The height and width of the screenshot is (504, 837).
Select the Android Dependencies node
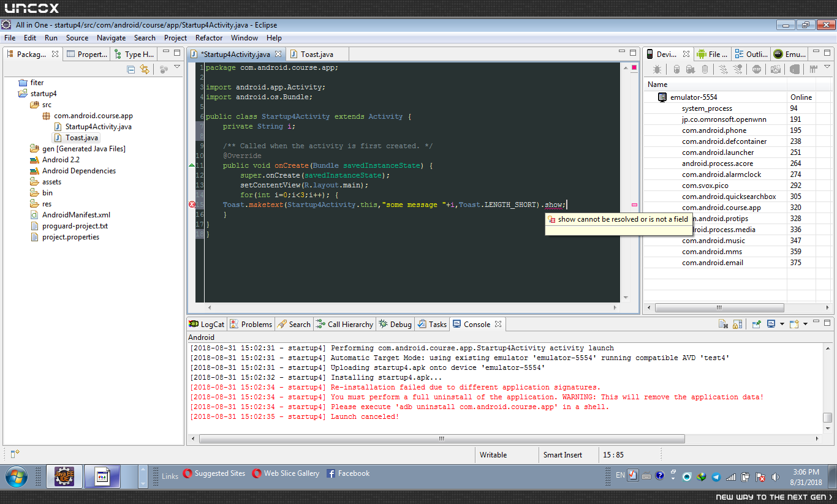pyautogui.click(x=73, y=171)
